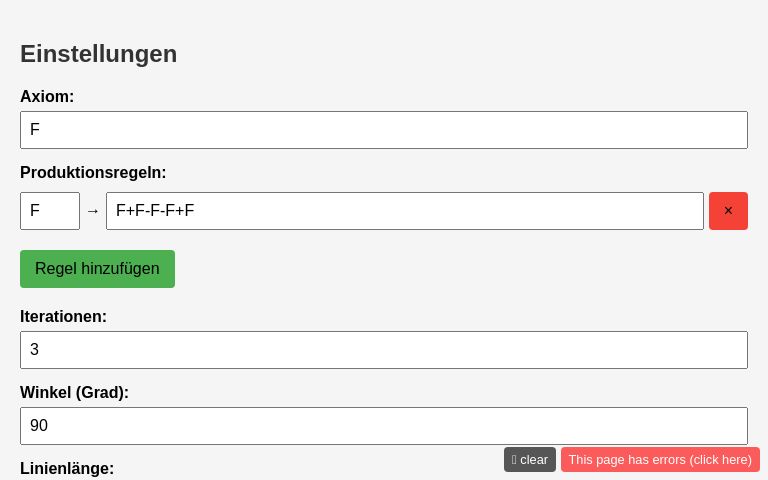Click the arrow between rule fields
Viewport: 768px width, 480px height.
pyautogui.click(x=93, y=211)
